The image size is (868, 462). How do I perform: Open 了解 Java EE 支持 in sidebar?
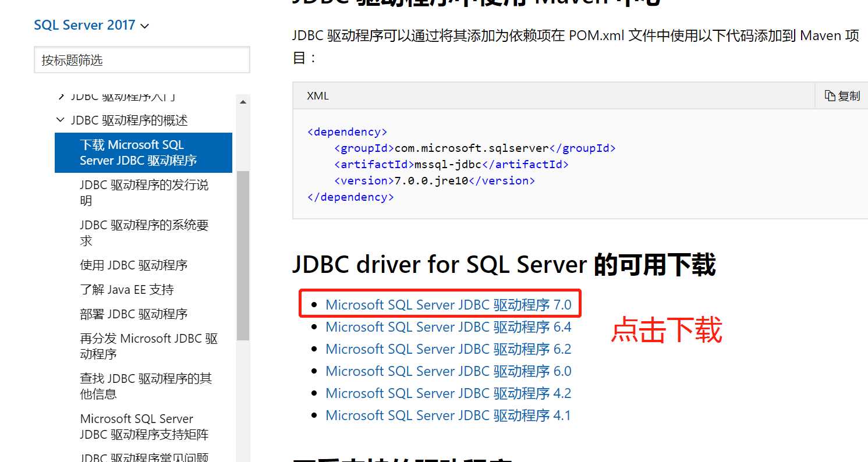pos(126,290)
